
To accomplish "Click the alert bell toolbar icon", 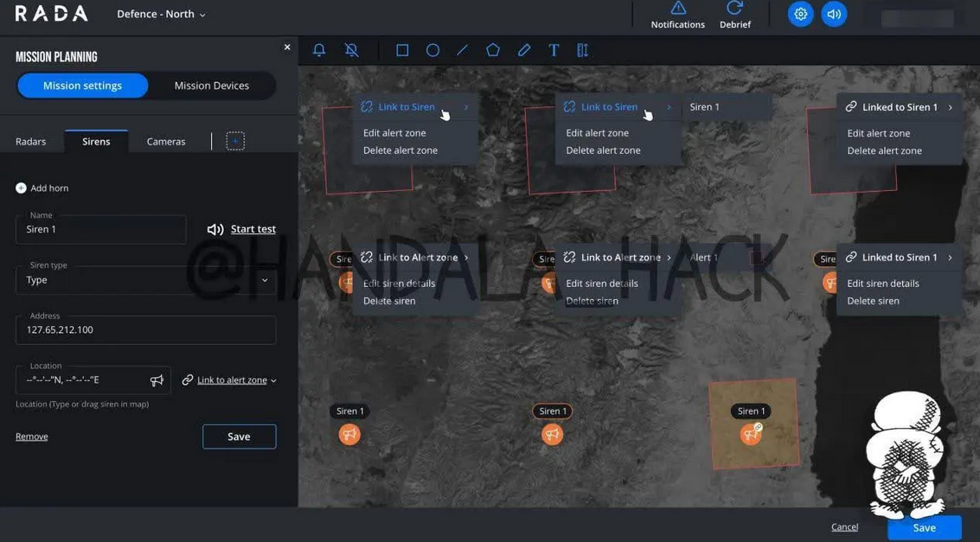I will (x=319, y=50).
